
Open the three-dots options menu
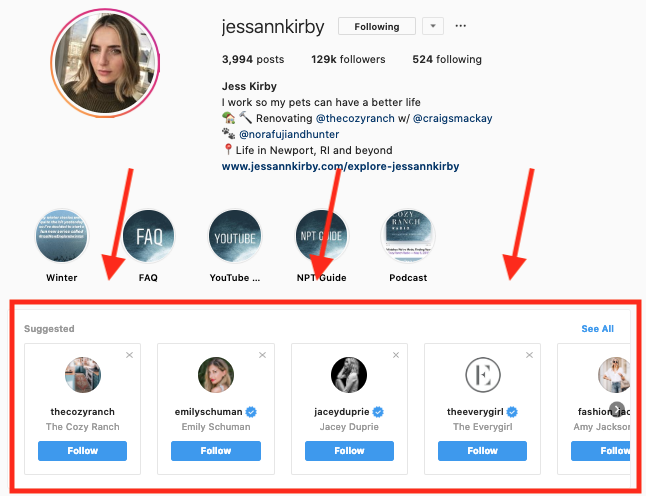pyautogui.click(x=460, y=26)
